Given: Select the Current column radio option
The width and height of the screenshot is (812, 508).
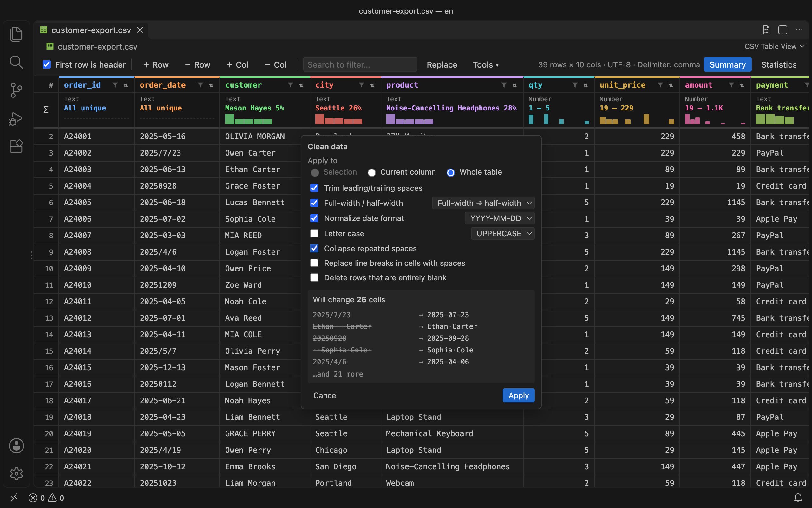Looking at the screenshot, I should [371, 172].
